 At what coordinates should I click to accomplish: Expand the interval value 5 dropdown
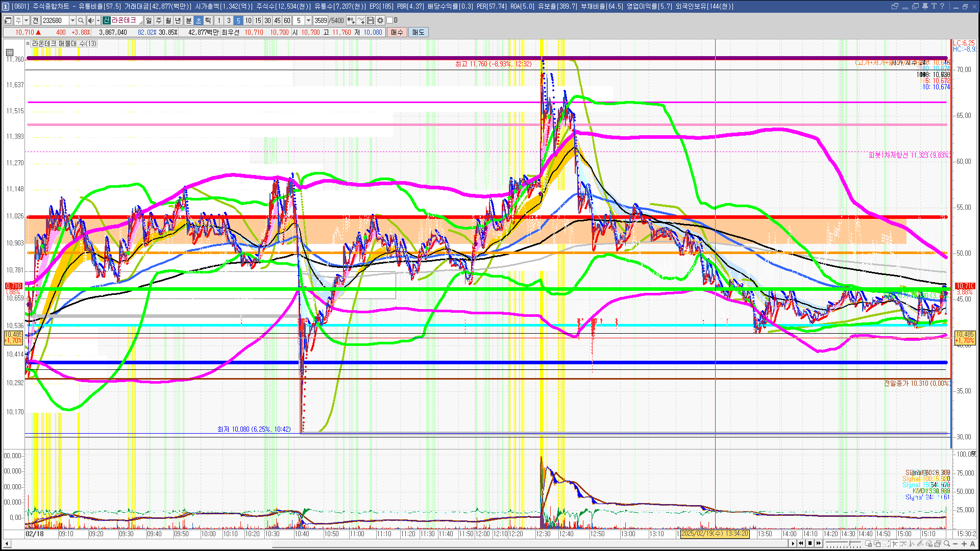[308, 20]
